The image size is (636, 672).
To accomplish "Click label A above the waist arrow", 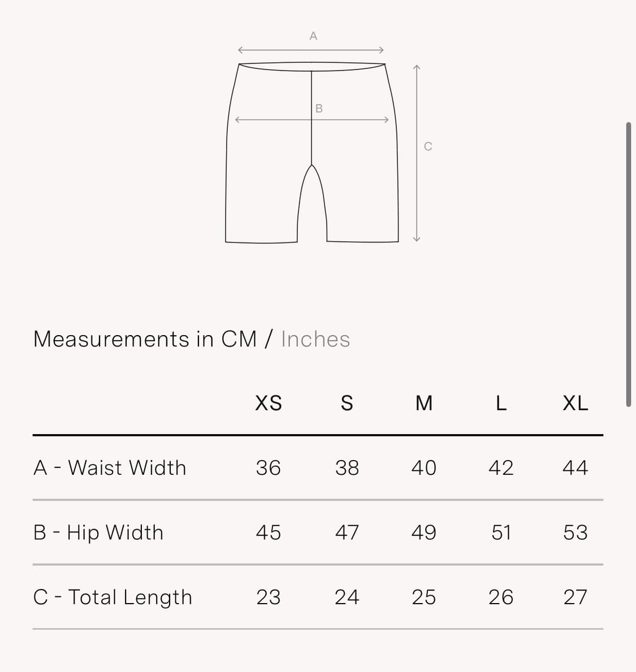I will pos(313,36).
